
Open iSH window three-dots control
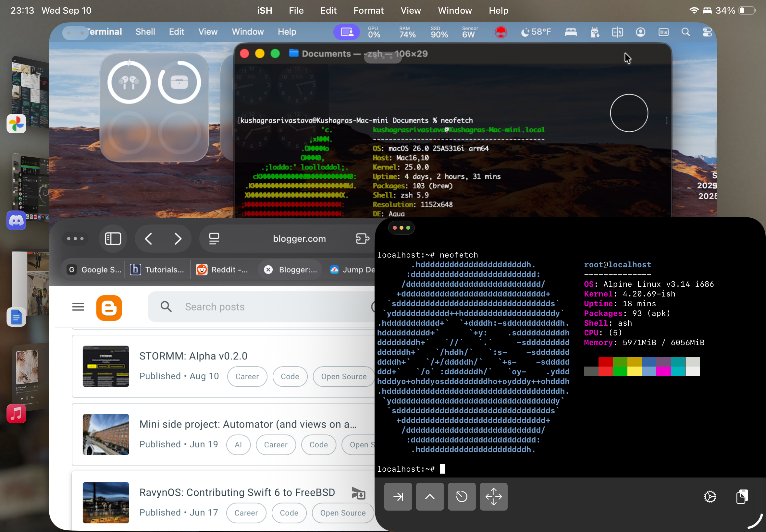pos(401,228)
